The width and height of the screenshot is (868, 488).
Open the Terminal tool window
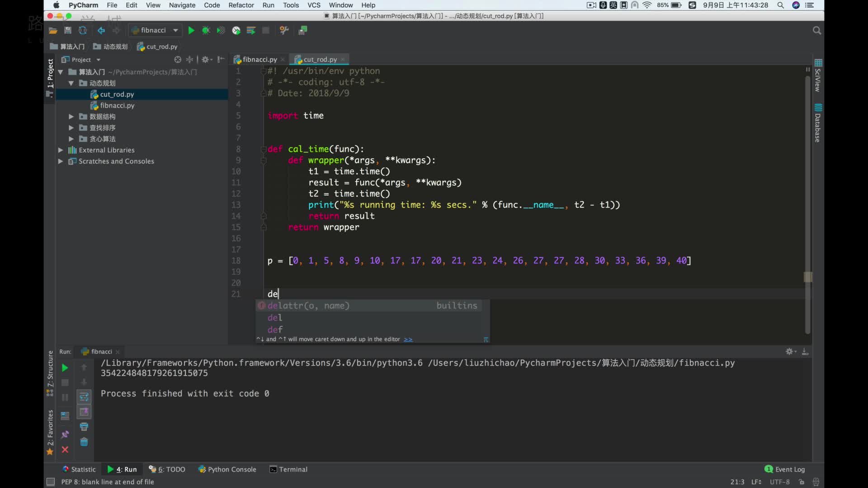pos(288,469)
